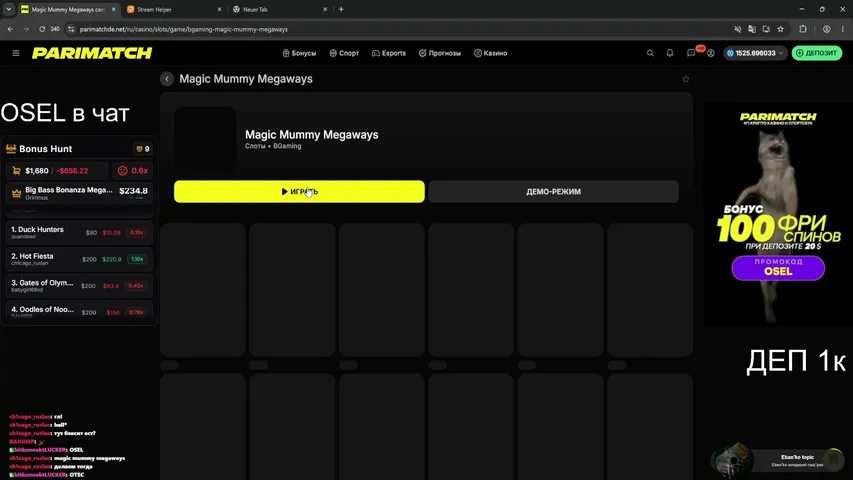Click the 0.6x multiplier indicator
The width and height of the screenshot is (853, 480).
133,171
